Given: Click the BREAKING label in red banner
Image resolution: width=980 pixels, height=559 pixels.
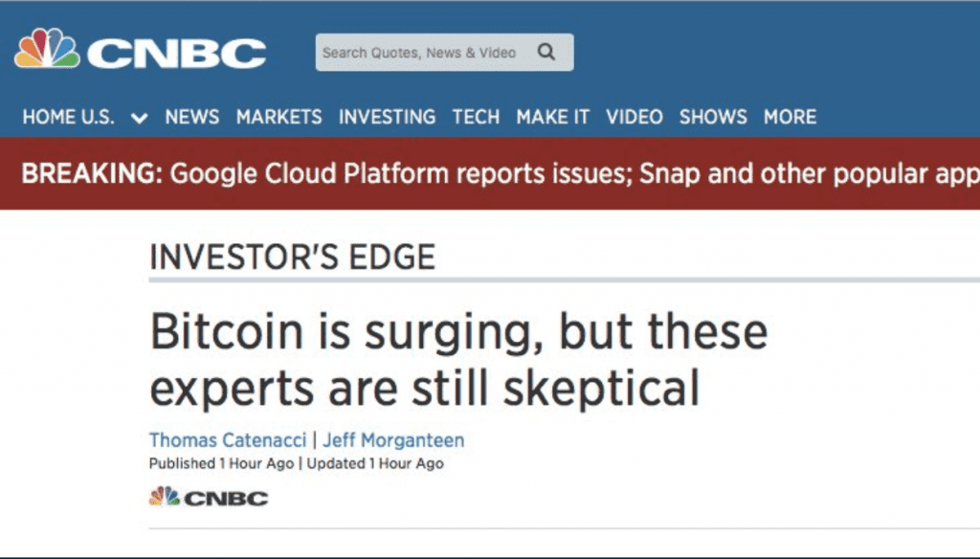Looking at the screenshot, I should coord(92,173).
